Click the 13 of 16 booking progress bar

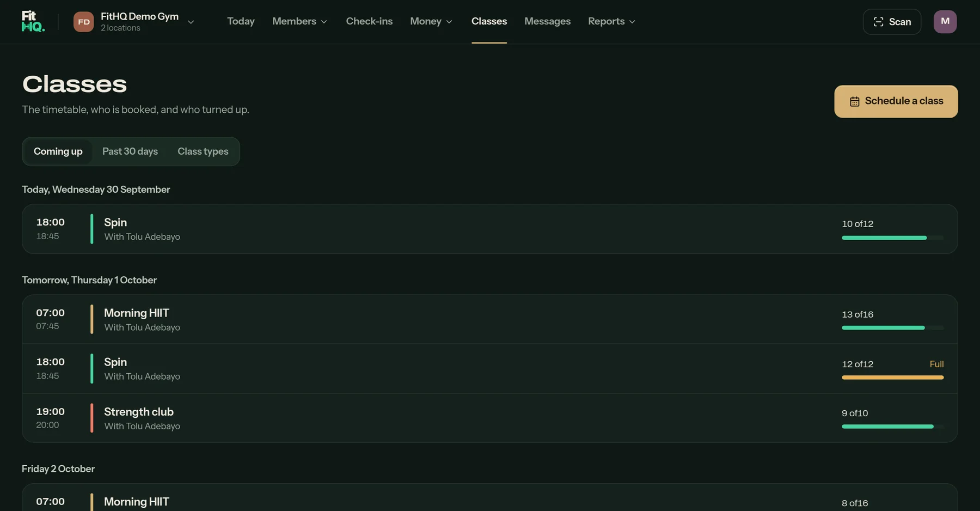coord(892,328)
